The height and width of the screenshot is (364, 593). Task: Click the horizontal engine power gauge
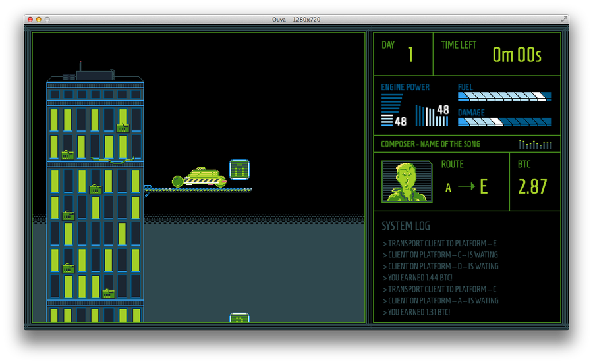pyautogui.click(x=392, y=110)
